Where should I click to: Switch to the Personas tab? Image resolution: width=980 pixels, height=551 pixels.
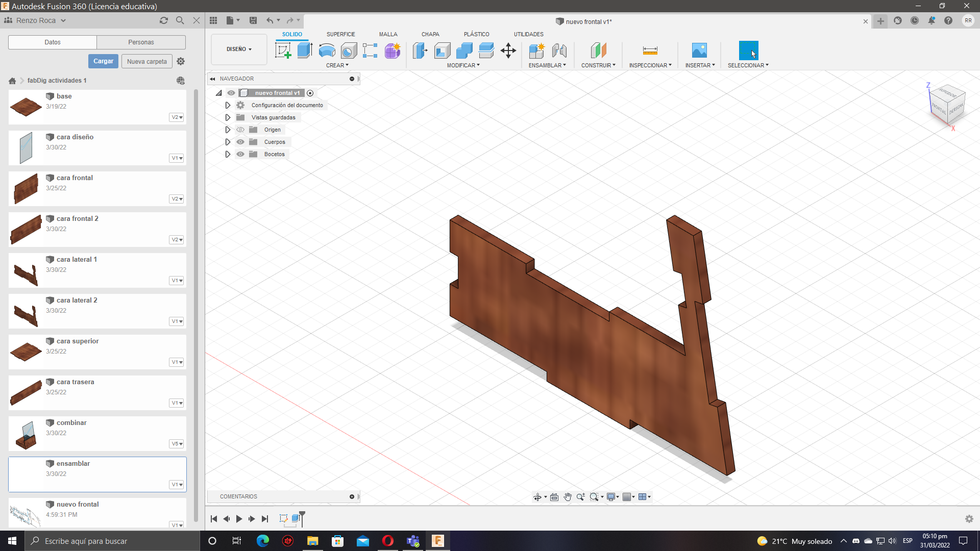pyautogui.click(x=141, y=42)
